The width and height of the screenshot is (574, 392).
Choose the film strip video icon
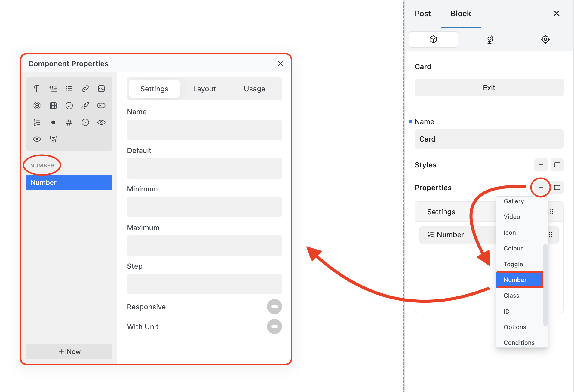[53, 106]
